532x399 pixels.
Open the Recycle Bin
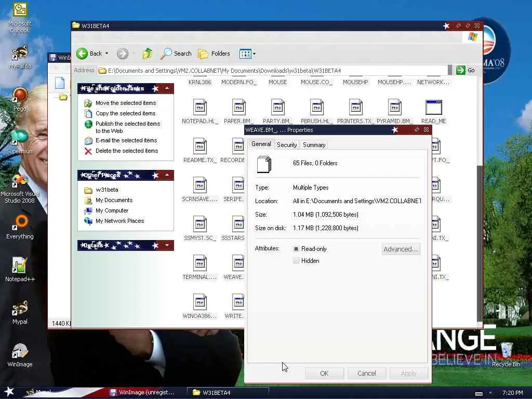(506, 354)
